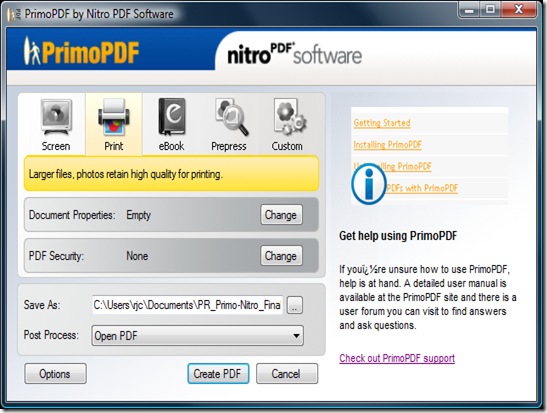Choose the eBook profile icon

point(172,117)
